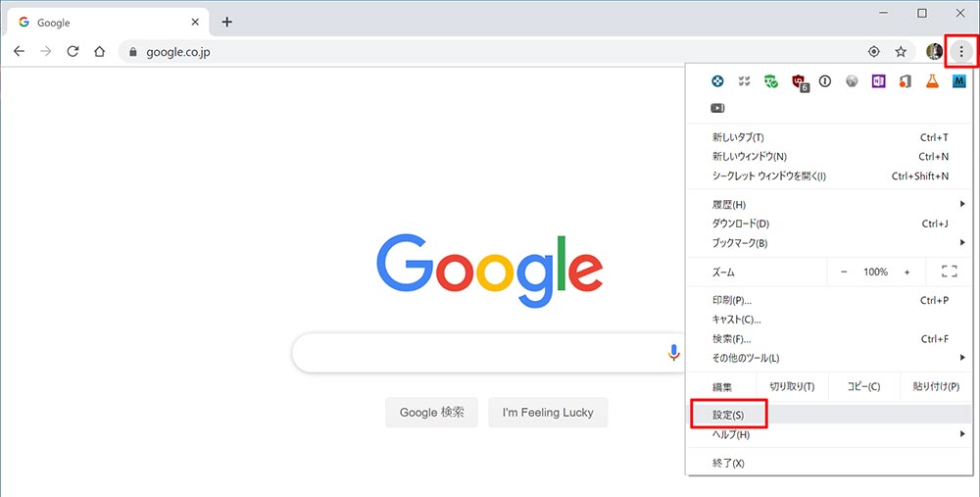Image resolution: width=980 pixels, height=497 pixels.
Task: Click 切り取り(T) in edit row
Action: (x=792, y=387)
